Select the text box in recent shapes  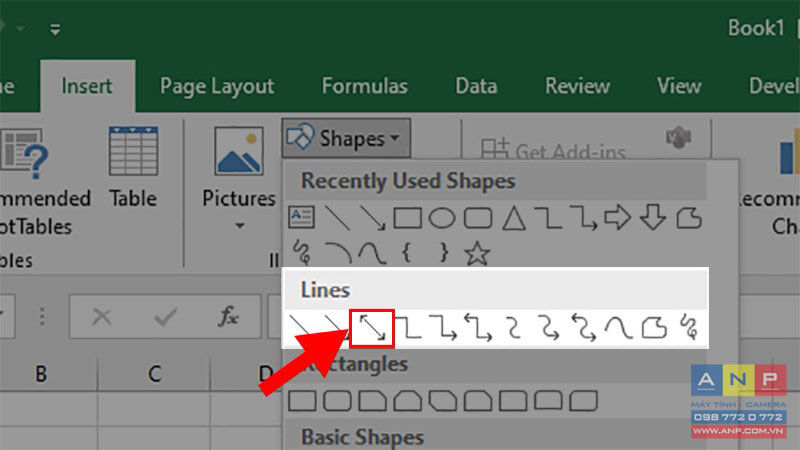[302, 217]
